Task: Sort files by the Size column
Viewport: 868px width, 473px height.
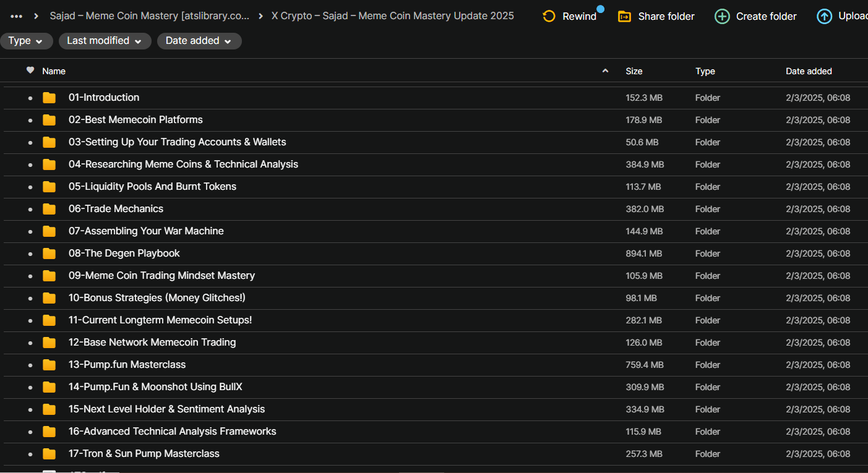Action: click(x=634, y=71)
